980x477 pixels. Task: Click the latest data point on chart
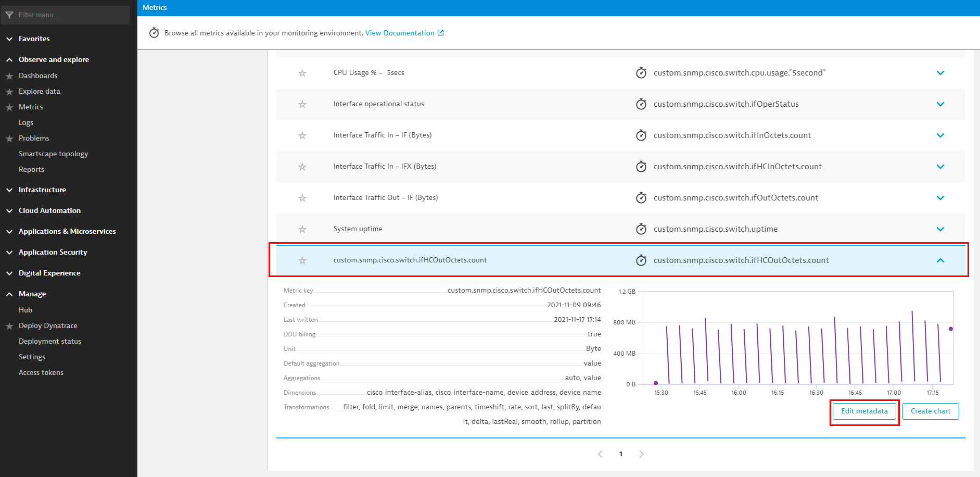click(x=951, y=329)
